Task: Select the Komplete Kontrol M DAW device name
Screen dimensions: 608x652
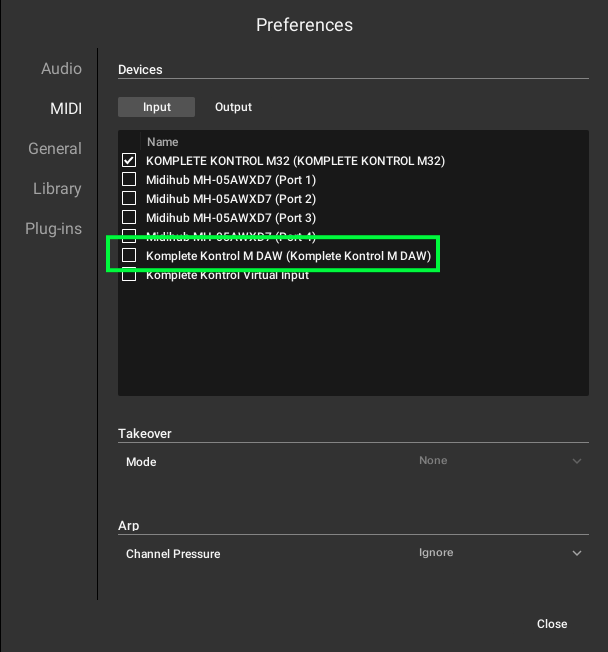Action: (x=289, y=256)
